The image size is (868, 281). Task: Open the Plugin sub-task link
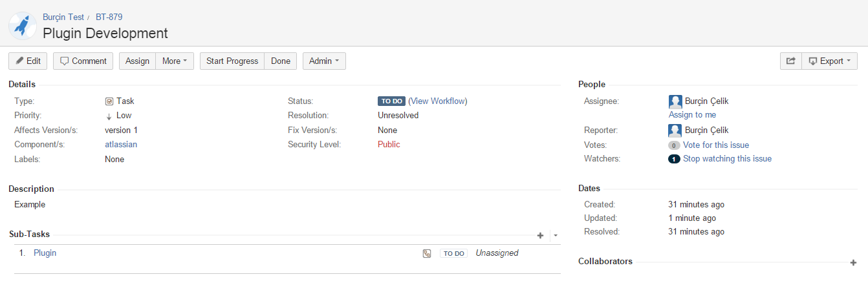[x=45, y=253]
